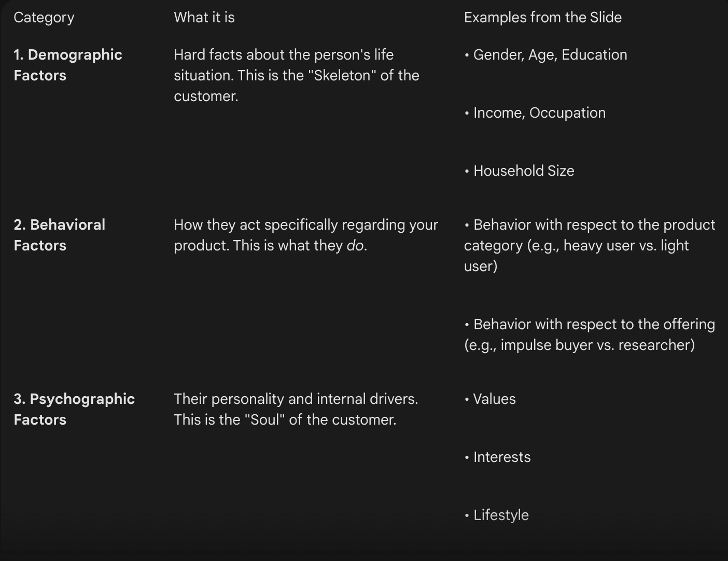Screen dimensions: 728x561
Task: Click the "What it is" column header
Action: pos(204,18)
